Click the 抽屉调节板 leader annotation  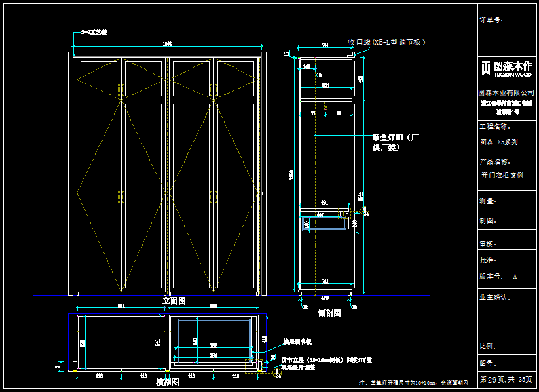pyautogui.click(x=297, y=342)
